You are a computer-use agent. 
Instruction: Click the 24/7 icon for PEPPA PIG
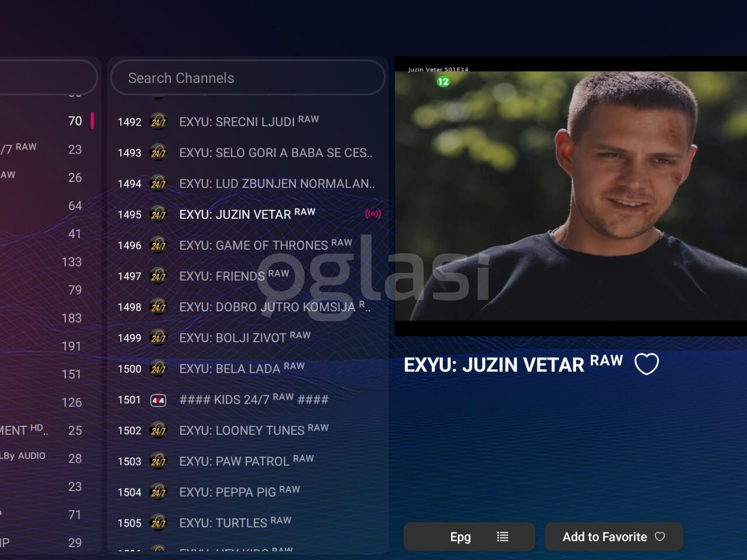[x=158, y=492]
